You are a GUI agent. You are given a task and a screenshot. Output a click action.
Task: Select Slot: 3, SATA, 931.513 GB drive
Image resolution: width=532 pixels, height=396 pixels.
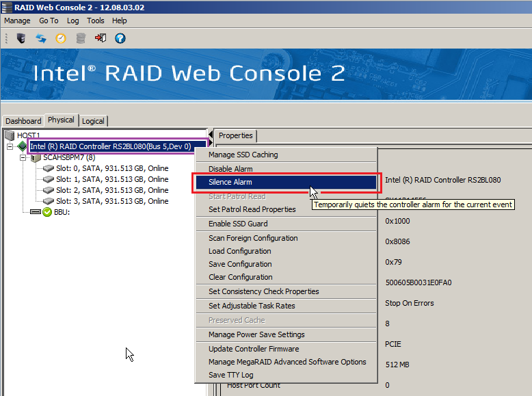(x=112, y=201)
